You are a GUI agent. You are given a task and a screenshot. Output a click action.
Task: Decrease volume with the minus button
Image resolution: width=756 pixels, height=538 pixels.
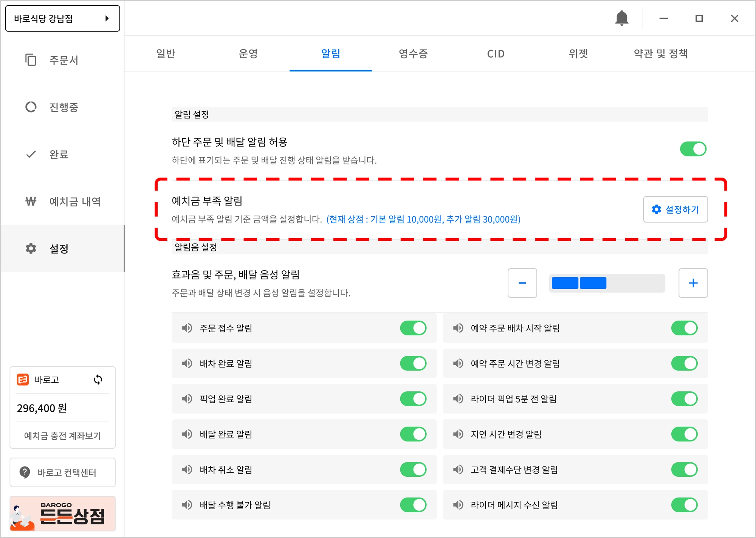point(522,283)
